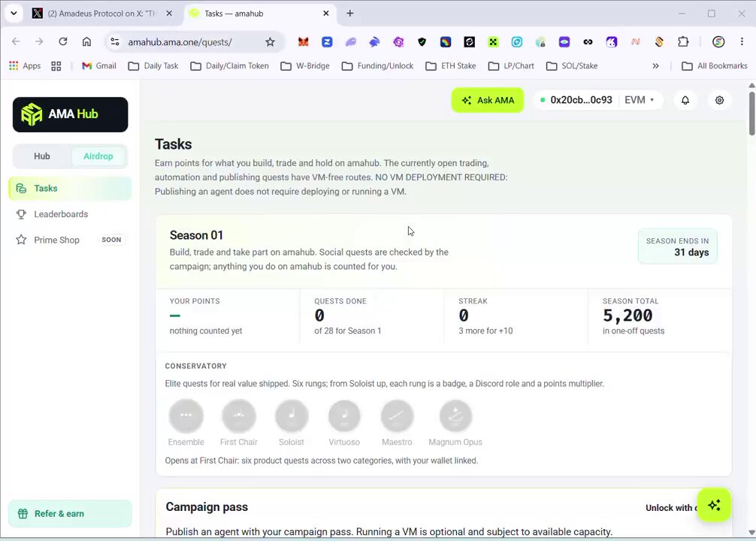The width and height of the screenshot is (756, 541).
Task: Go to the browser home page
Action: click(x=86, y=42)
